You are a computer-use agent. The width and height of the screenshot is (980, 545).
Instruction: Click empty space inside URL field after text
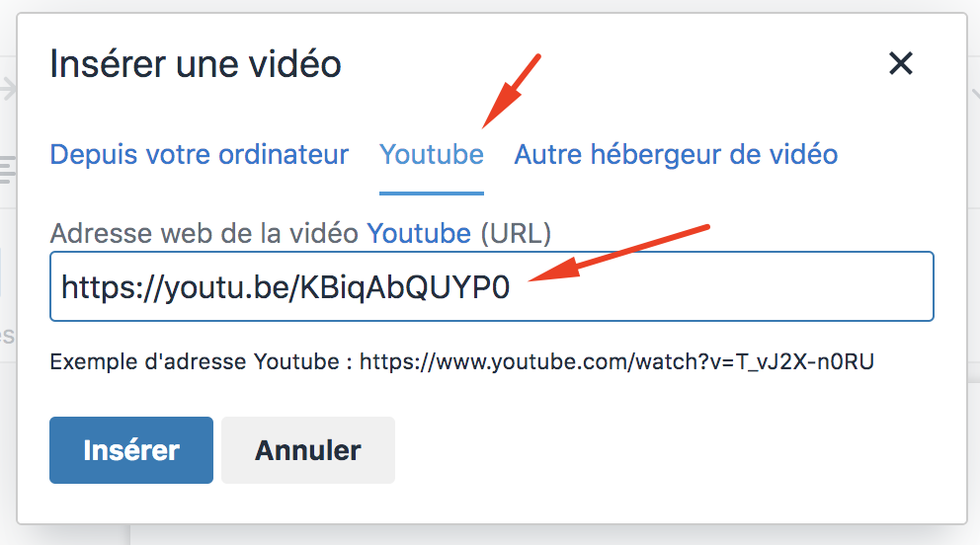719,287
